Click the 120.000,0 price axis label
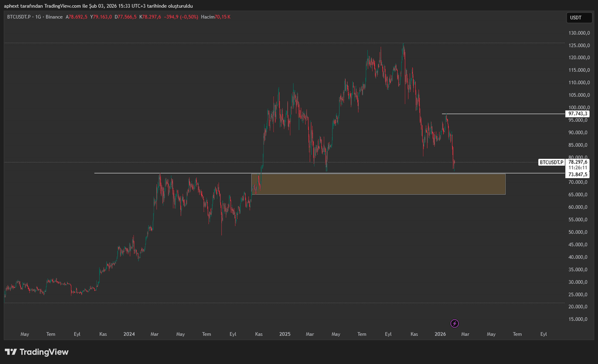The height and width of the screenshot is (364, 598). point(580,58)
